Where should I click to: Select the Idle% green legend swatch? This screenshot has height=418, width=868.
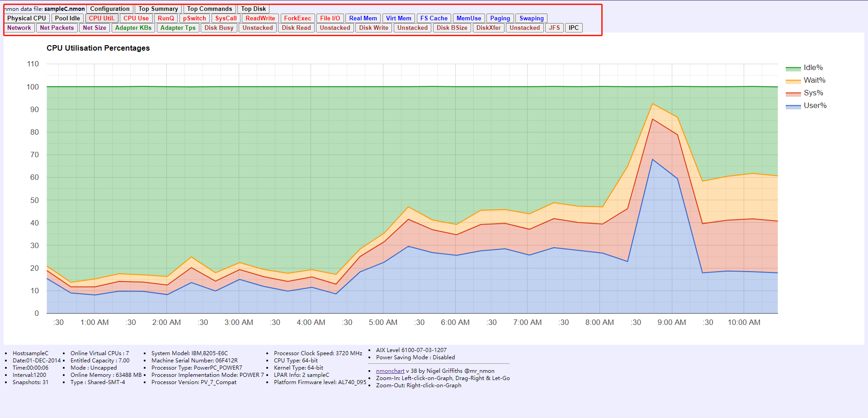793,68
